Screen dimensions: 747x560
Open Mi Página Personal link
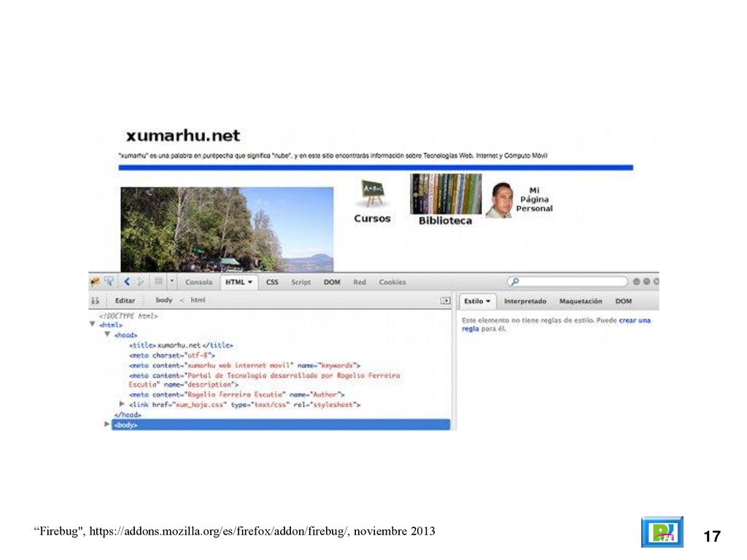coord(534,199)
